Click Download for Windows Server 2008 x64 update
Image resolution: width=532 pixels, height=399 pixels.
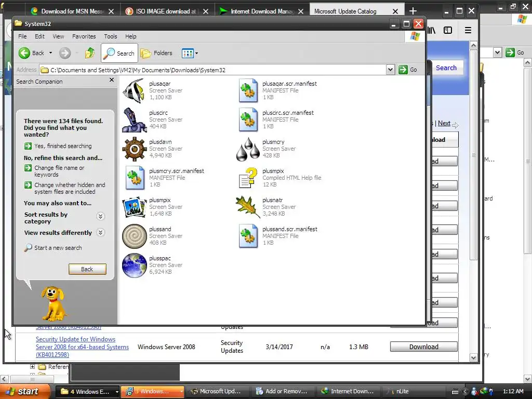pos(424,347)
